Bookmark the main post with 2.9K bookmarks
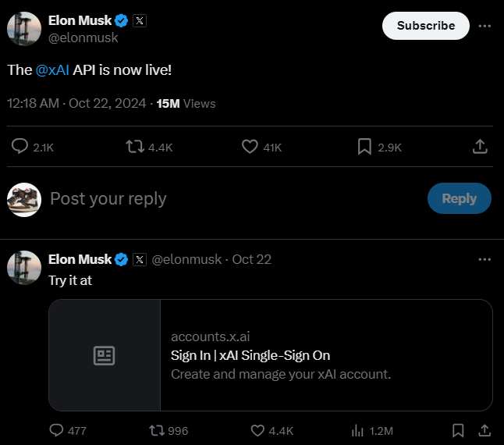The image size is (504, 445). tap(364, 146)
